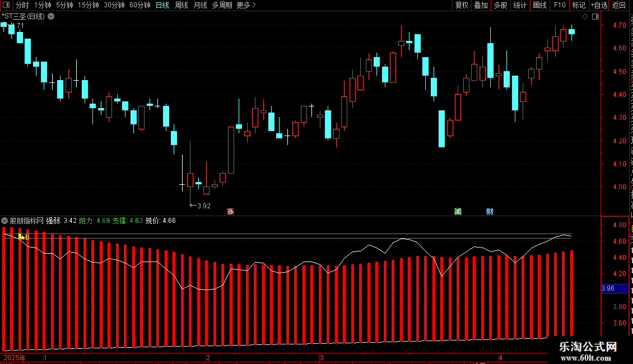Image resolution: width=633 pixels, height=364 pixels.
Task: Click the blue 财 event marker
Action: 490,212
